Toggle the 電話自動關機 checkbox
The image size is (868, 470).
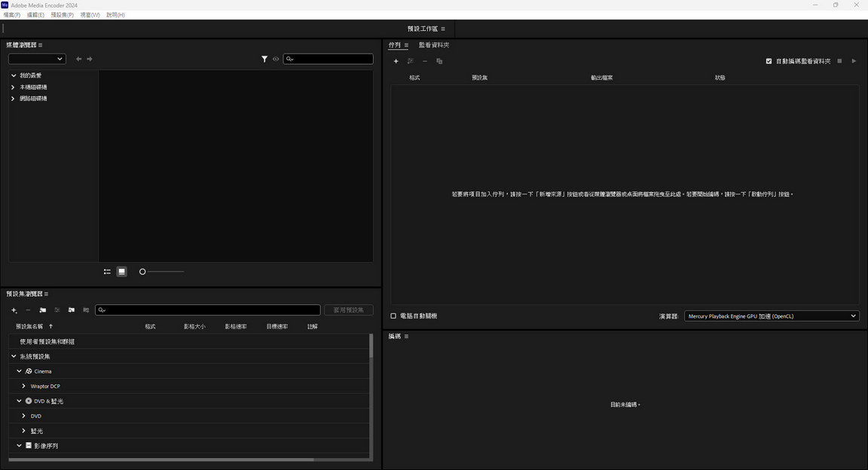pos(393,316)
